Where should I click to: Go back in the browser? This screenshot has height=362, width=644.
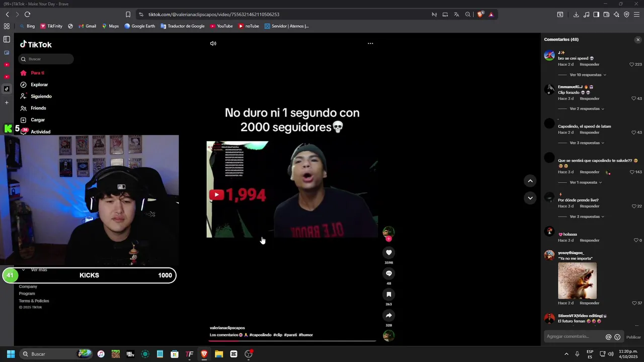(x=7, y=15)
